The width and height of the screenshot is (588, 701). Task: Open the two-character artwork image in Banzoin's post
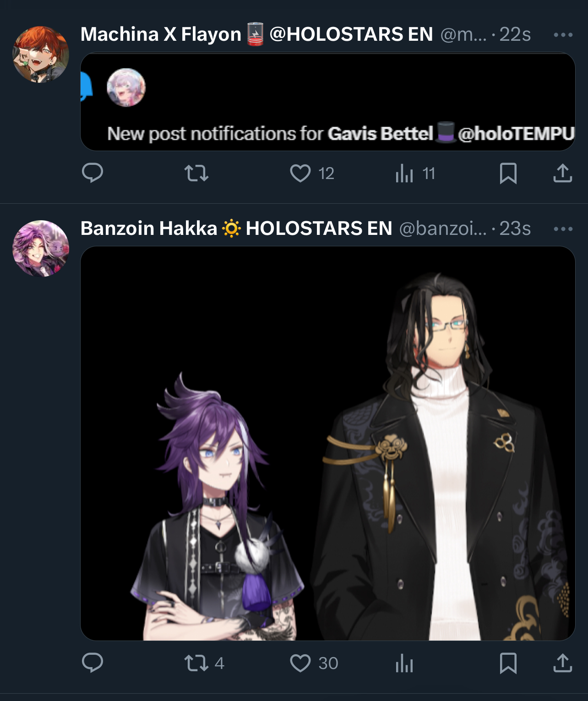pos(328,443)
